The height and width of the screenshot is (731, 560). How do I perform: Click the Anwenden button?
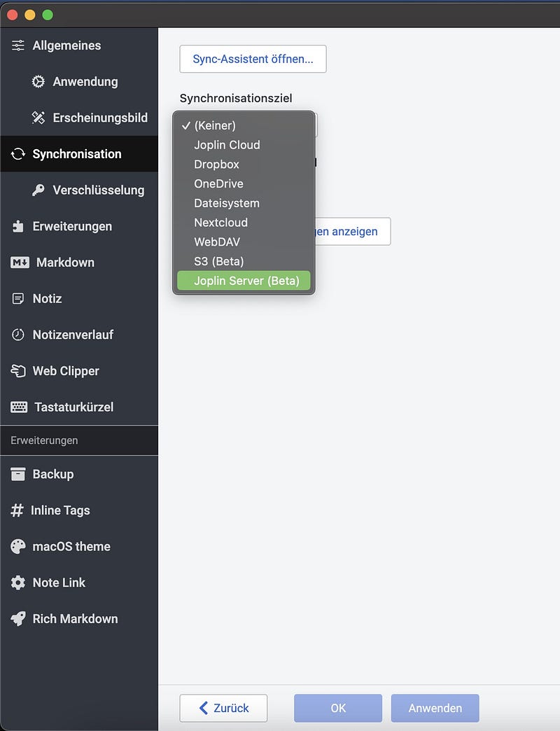(435, 708)
